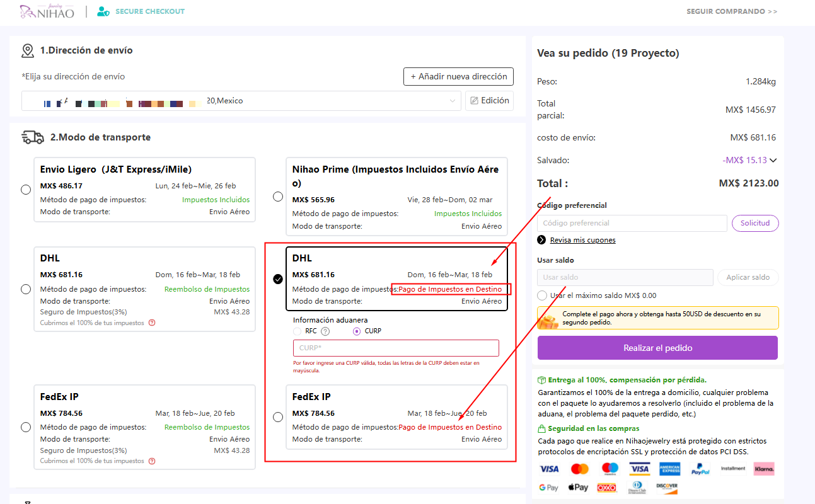
Task: Focus the Usar saldo input field
Action: pos(625,277)
